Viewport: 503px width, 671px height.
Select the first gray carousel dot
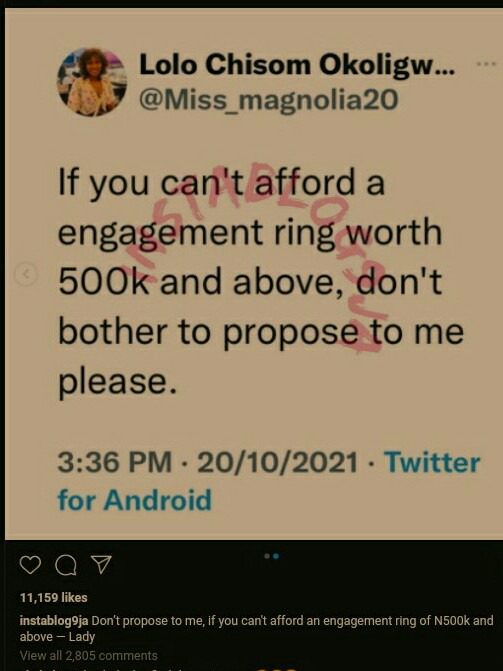267,556
